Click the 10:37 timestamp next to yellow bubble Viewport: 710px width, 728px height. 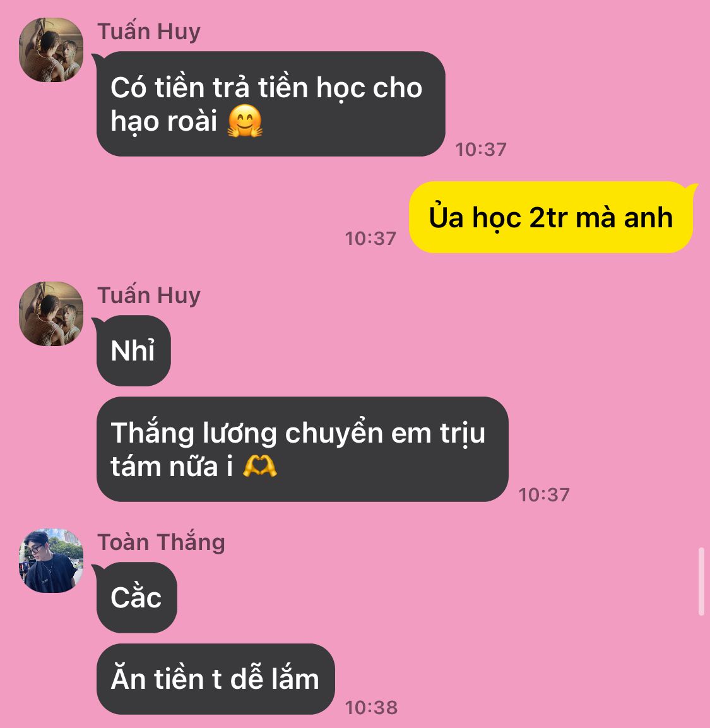[370, 239]
